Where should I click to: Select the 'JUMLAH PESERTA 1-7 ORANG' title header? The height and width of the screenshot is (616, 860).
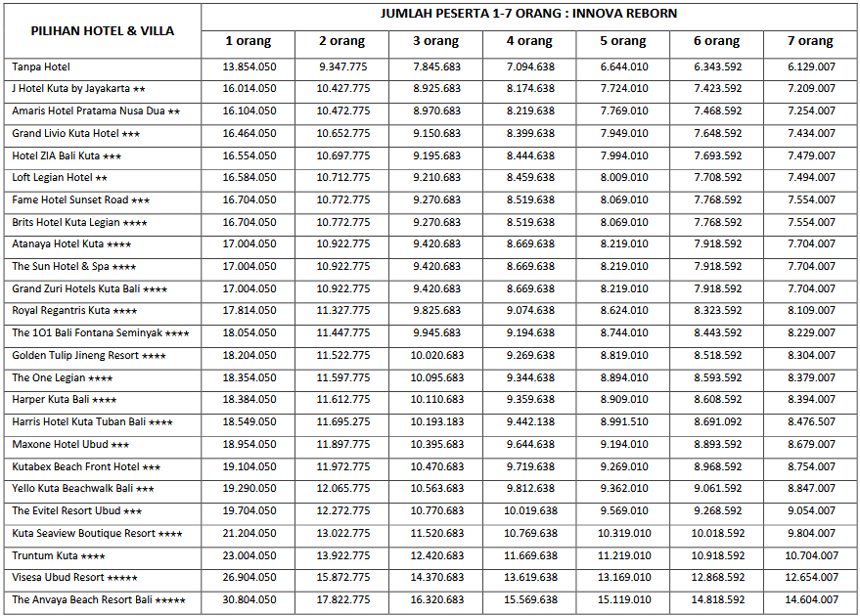(x=528, y=14)
